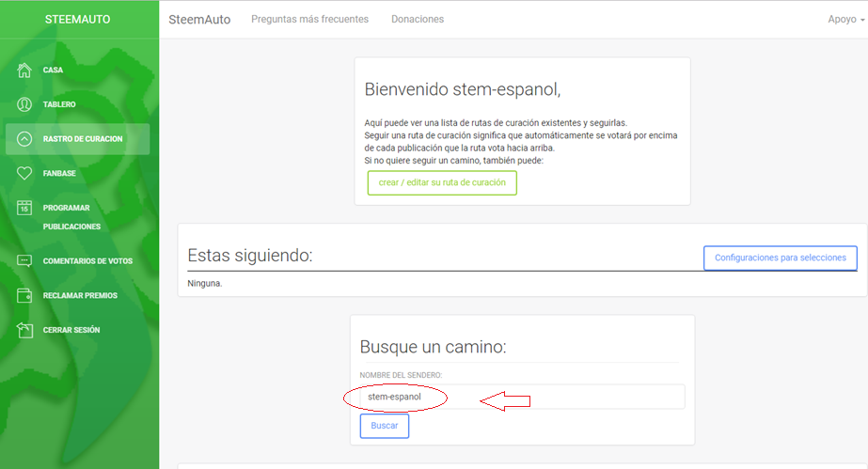Click the Ninguna text
The width and height of the screenshot is (868, 469).
click(205, 283)
